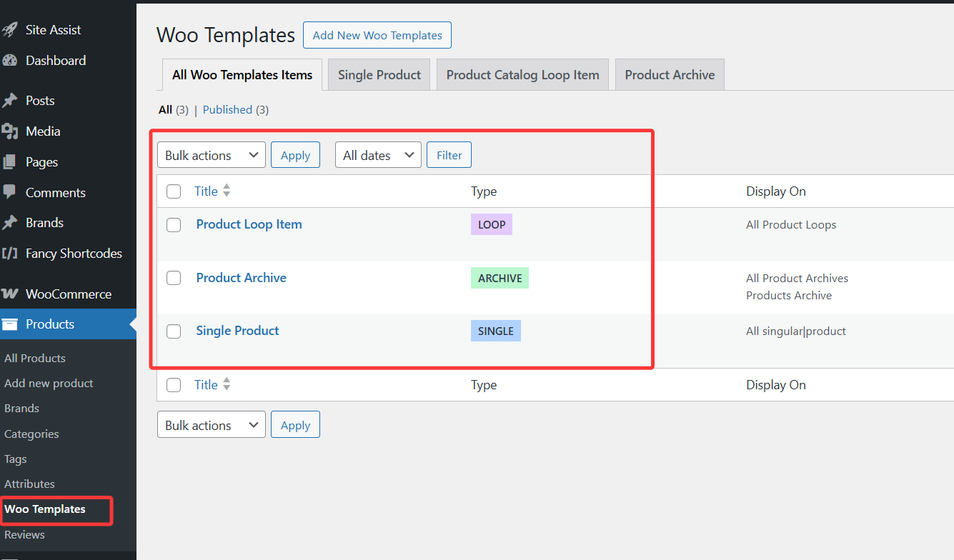Sort by the top Title column header
This screenshot has width=954, height=560.
point(207,191)
